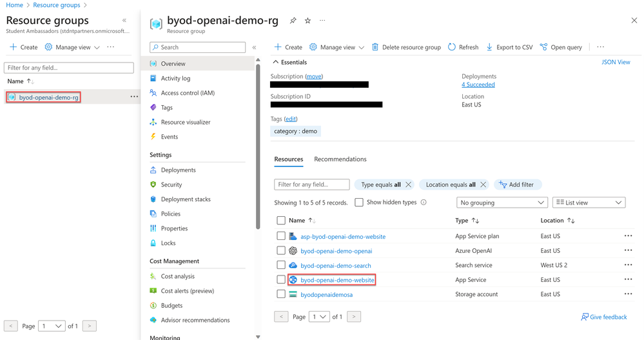Check asp-byod-openai-demo-website row checkbox
This screenshot has height=340, width=644.
281,236
